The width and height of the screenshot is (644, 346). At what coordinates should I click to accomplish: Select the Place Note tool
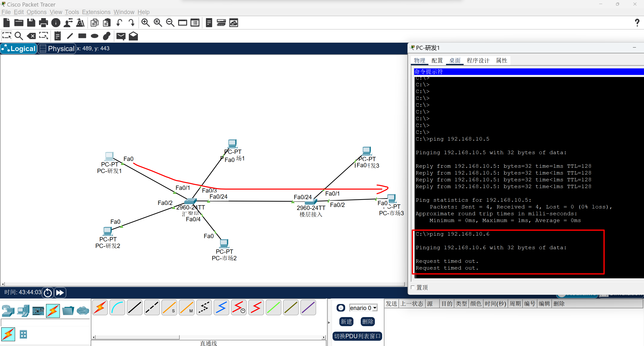coord(58,36)
